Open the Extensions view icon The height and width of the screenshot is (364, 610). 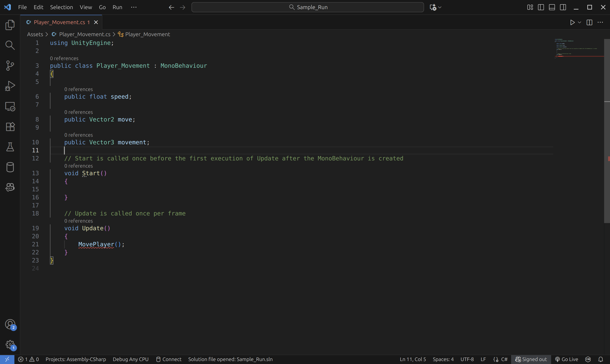10,127
